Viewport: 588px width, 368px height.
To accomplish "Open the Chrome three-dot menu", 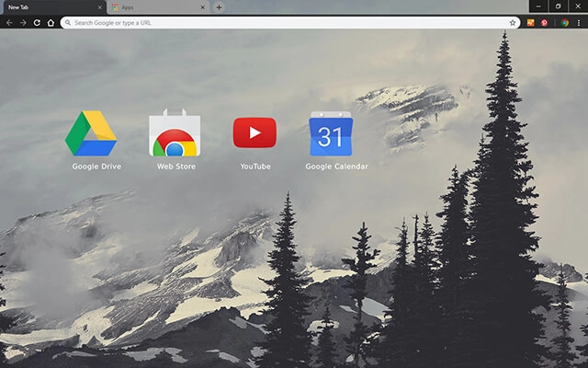I will [x=579, y=23].
